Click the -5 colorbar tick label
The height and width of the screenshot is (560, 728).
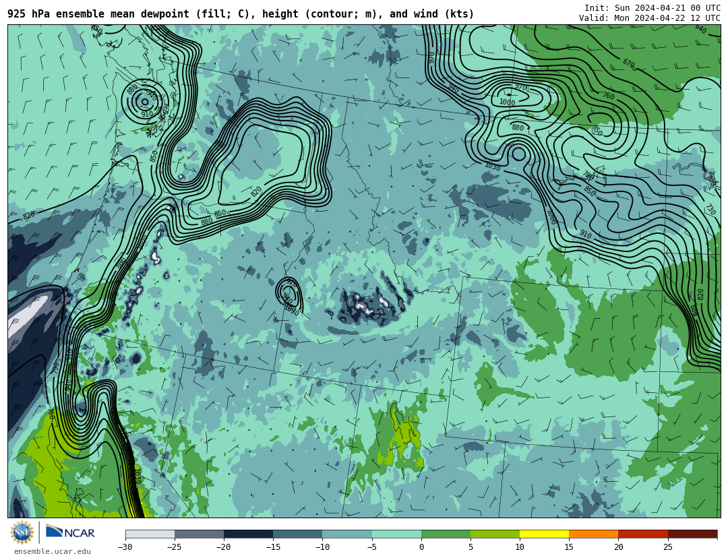click(371, 547)
